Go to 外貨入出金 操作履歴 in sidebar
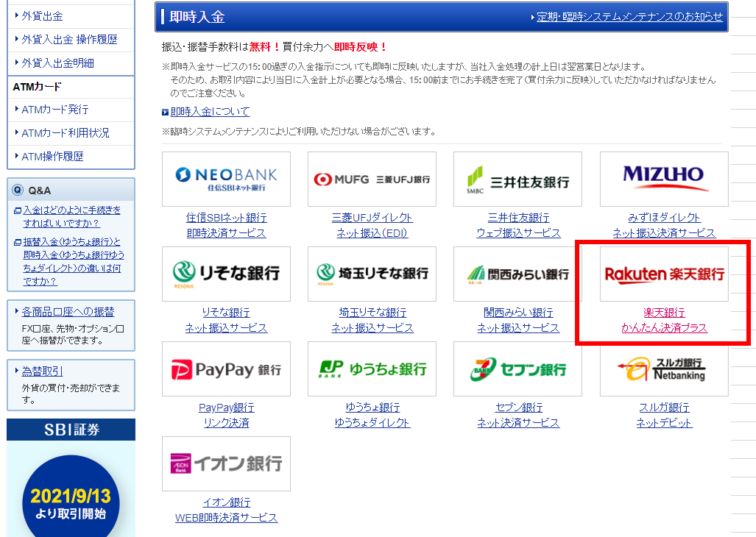 71,40
